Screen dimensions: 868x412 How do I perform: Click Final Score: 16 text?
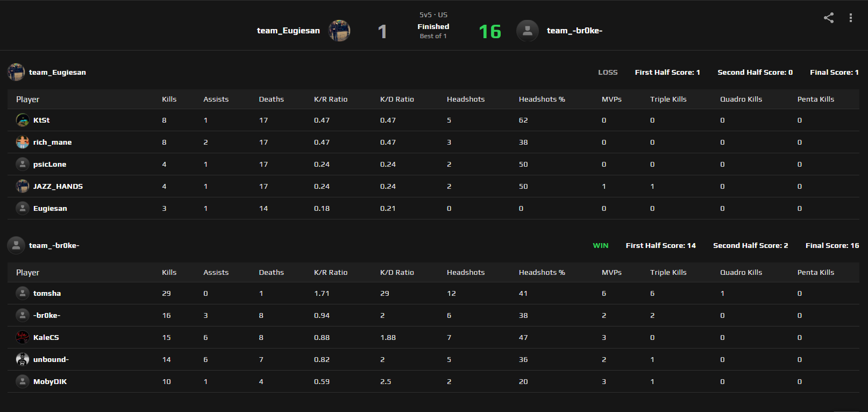tap(833, 245)
